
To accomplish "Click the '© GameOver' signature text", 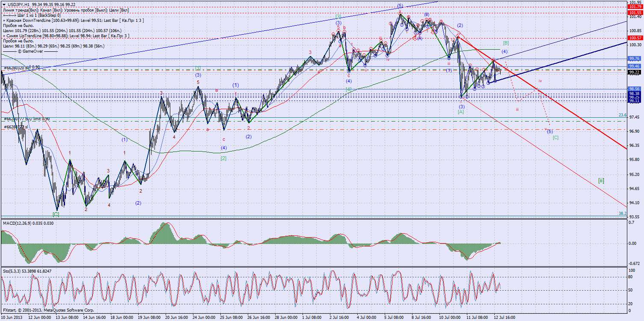I will coord(30,51).
